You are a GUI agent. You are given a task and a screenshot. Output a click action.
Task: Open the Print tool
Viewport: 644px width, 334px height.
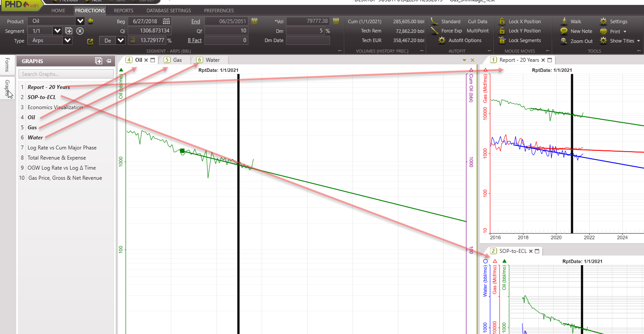pos(614,31)
